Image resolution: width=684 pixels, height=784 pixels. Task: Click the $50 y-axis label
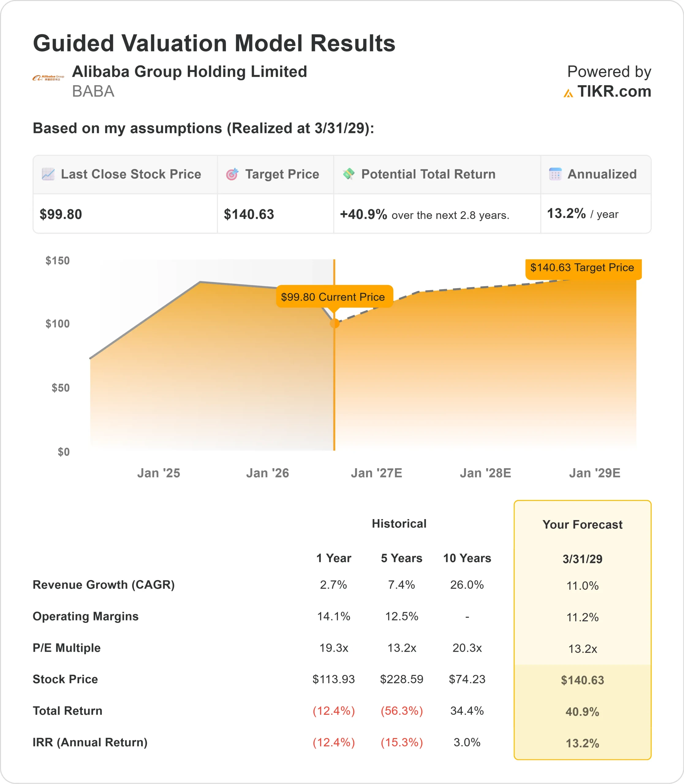point(61,388)
